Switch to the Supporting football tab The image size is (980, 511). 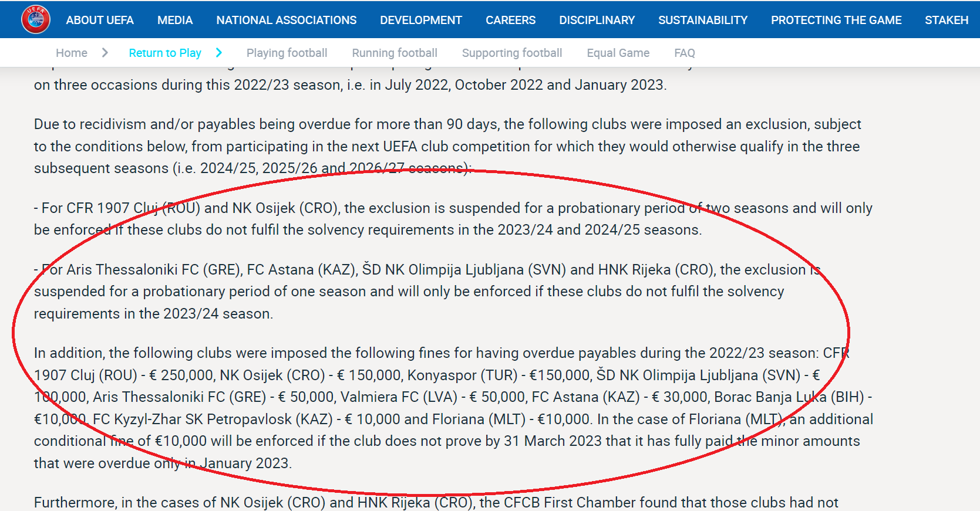click(512, 53)
